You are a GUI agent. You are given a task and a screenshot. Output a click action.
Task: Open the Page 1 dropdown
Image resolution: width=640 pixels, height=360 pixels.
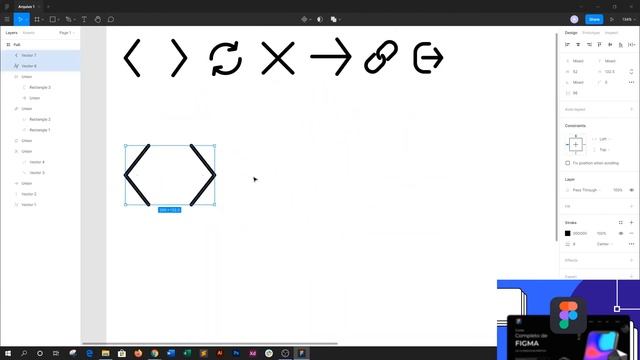point(67,33)
